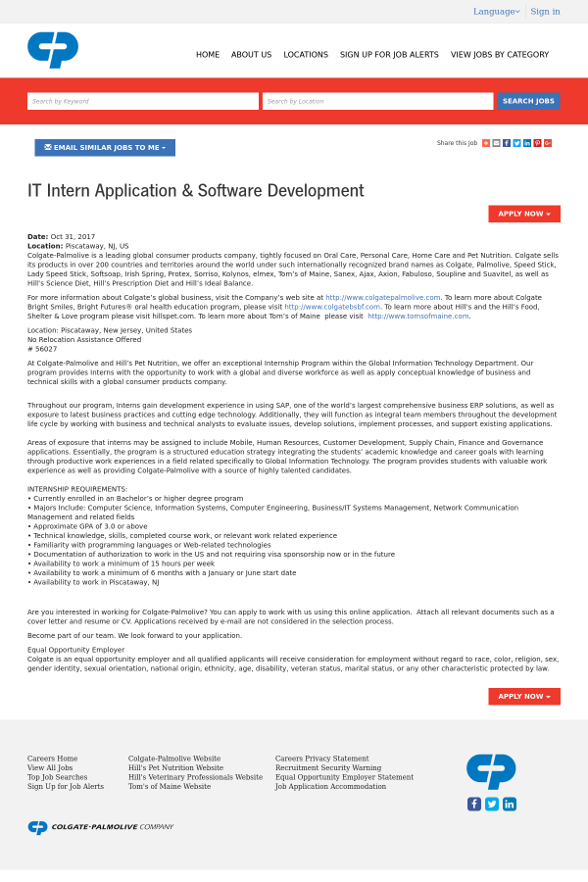588x882 pixels.
Task: Select Sign Up For Job Alerts menu
Action: (x=389, y=55)
